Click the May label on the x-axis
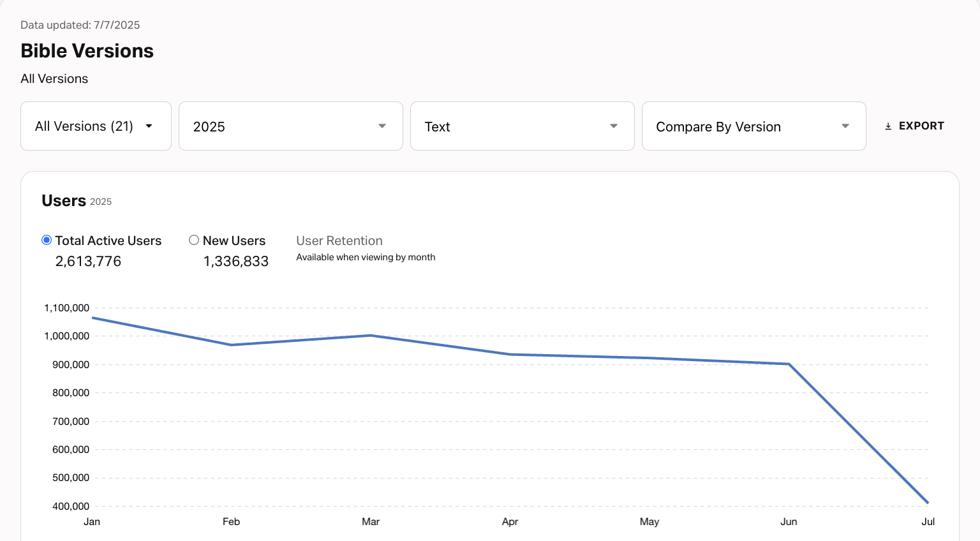 click(650, 522)
